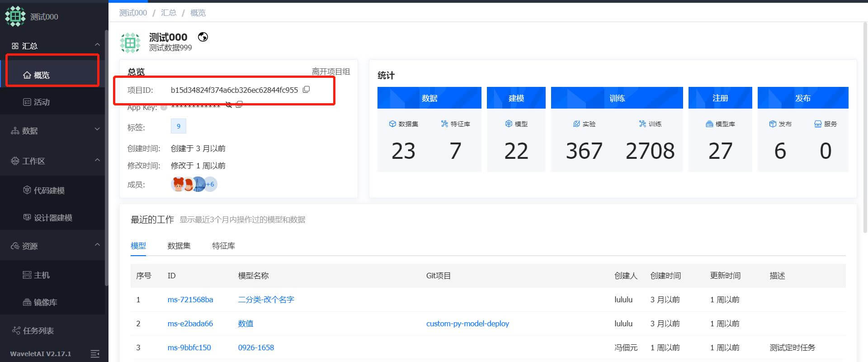
Task: Click WaveletAI V2.17.1 version label
Action: click(x=41, y=354)
